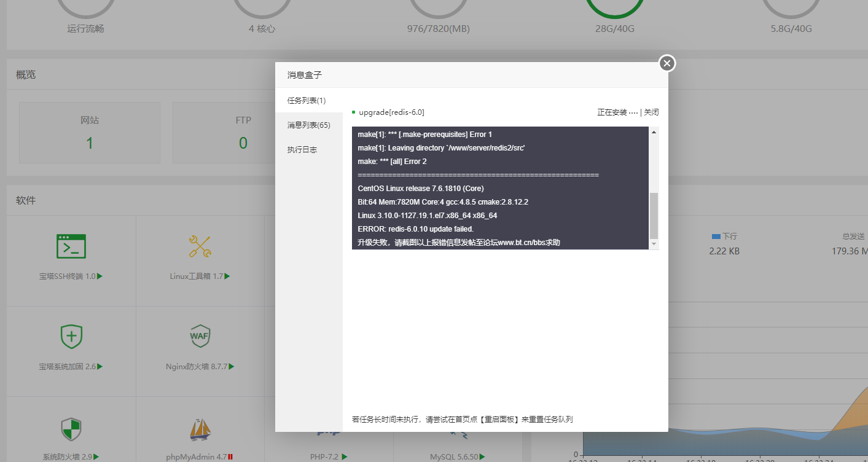Click the 28G/40G disk usage gauge

point(615,7)
